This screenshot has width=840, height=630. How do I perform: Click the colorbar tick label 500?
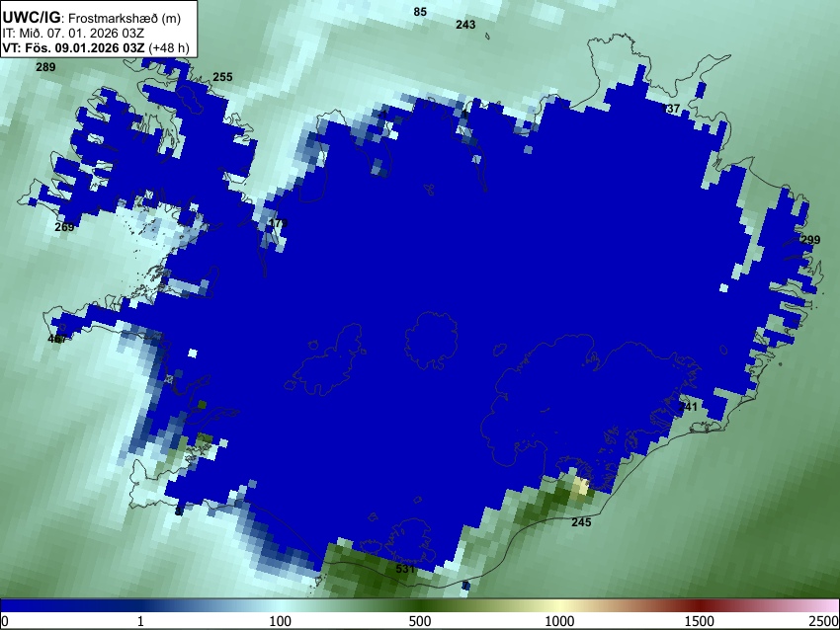(419, 621)
